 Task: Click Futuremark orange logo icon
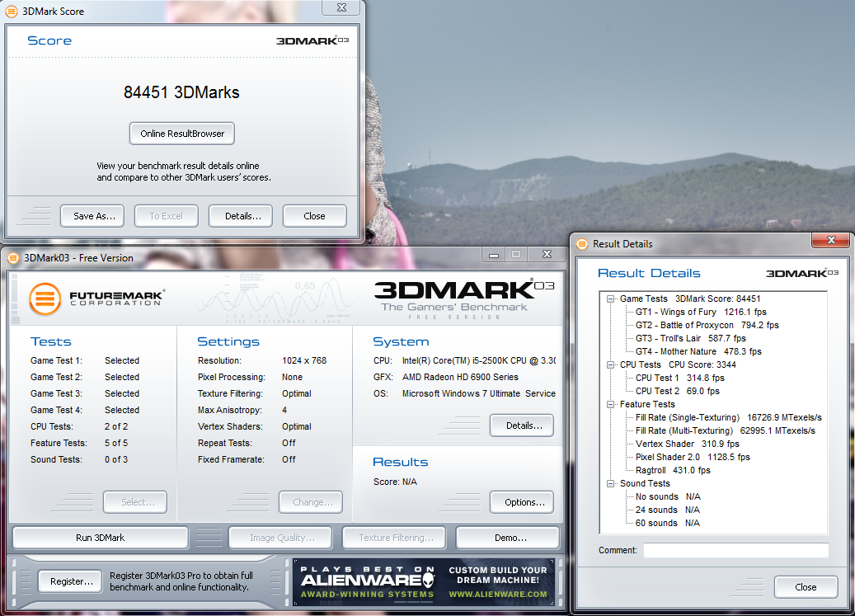point(45,299)
